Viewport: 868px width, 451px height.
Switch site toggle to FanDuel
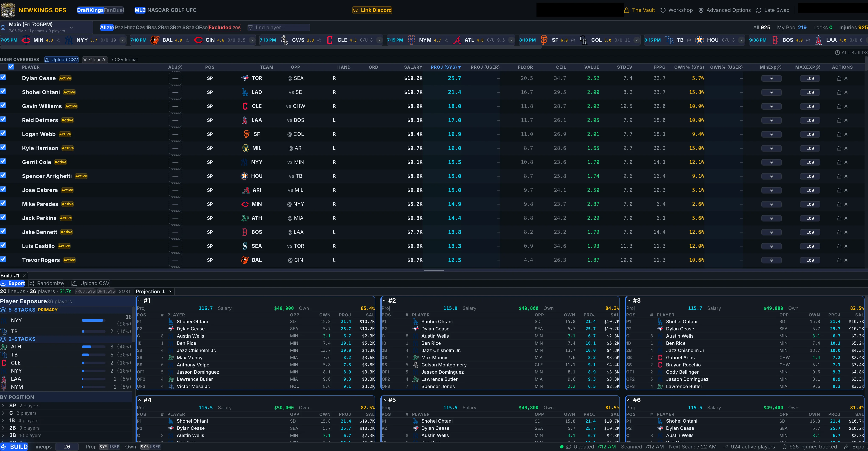114,10
